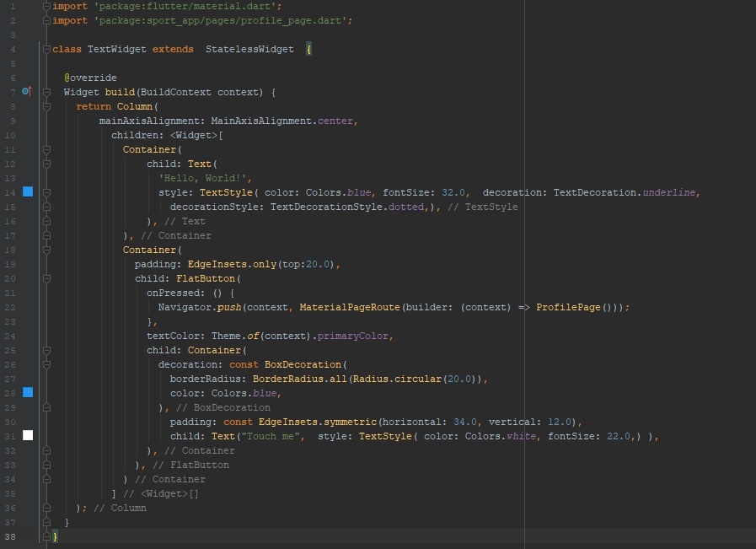Click the TextWidget class name
This screenshot has height=549, width=756.
tap(116, 49)
